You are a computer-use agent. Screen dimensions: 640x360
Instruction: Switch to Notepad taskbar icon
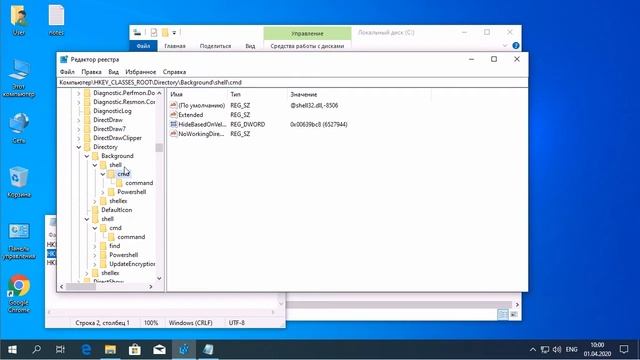coord(208,349)
